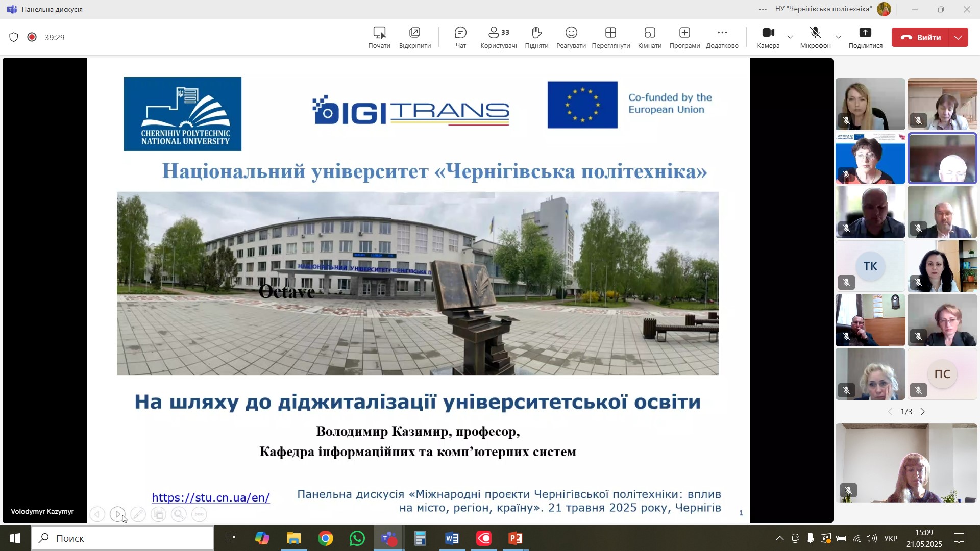This screenshot has height=551, width=980.
Task: Go to next participants page
Action: [923, 412]
